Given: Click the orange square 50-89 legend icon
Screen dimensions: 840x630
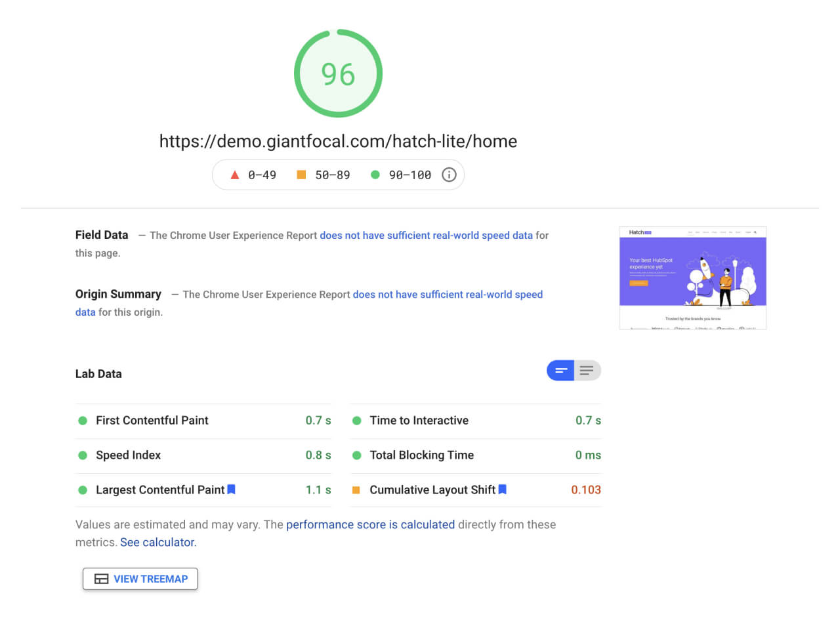Looking at the screenshot, I should [x=301, y=175].
